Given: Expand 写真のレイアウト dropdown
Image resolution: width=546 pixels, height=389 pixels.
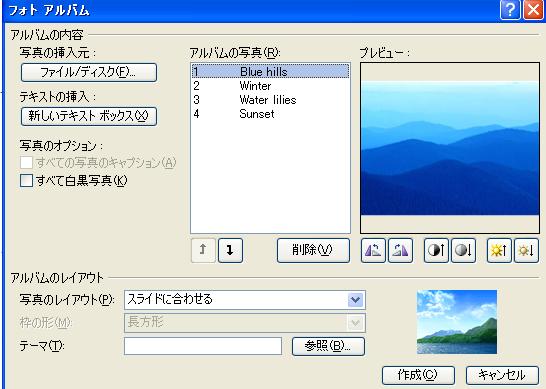Looking at the screenshot, I should click(356, 300).
